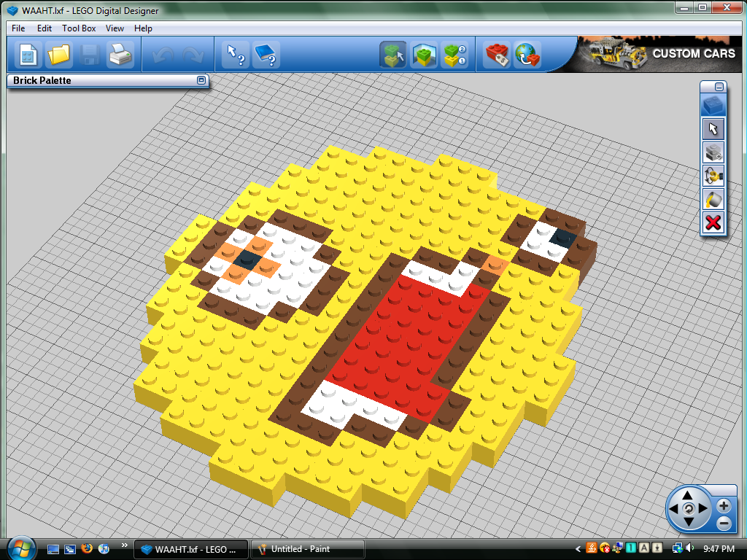
Task: Switch to View mode brick icon
Action: point(424,55)
